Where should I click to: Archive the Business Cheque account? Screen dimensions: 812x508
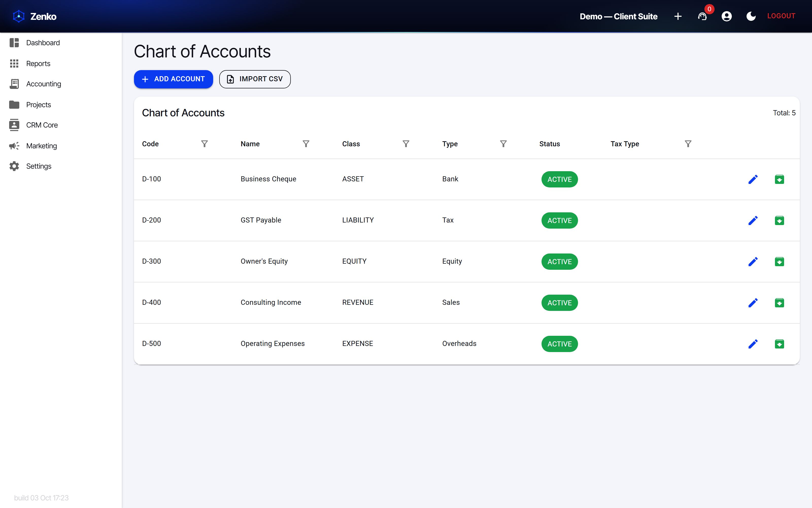(780, 179)
